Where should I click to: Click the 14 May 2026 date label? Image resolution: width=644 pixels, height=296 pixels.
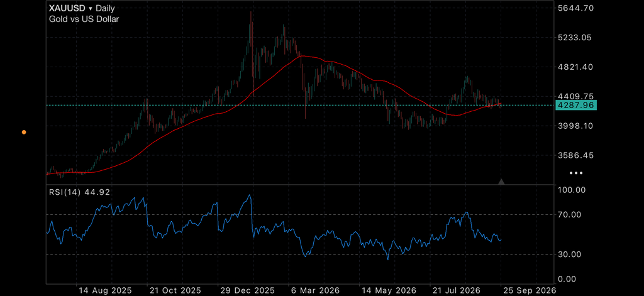coord(389,290)
